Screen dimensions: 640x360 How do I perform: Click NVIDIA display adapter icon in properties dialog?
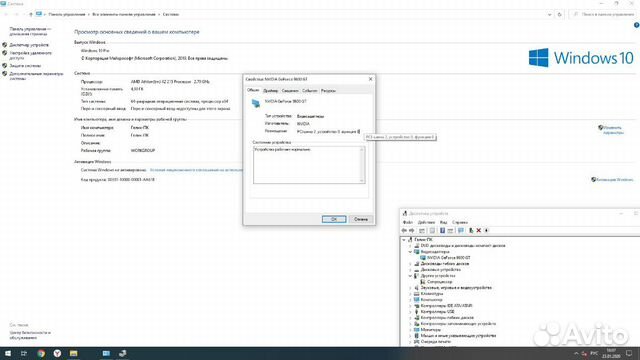click(256, 103)
